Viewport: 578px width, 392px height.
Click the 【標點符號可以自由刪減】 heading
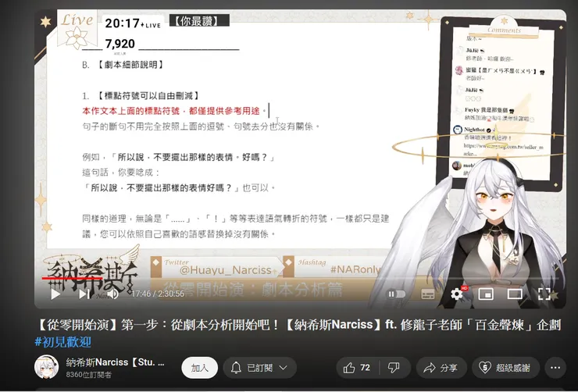148,96
